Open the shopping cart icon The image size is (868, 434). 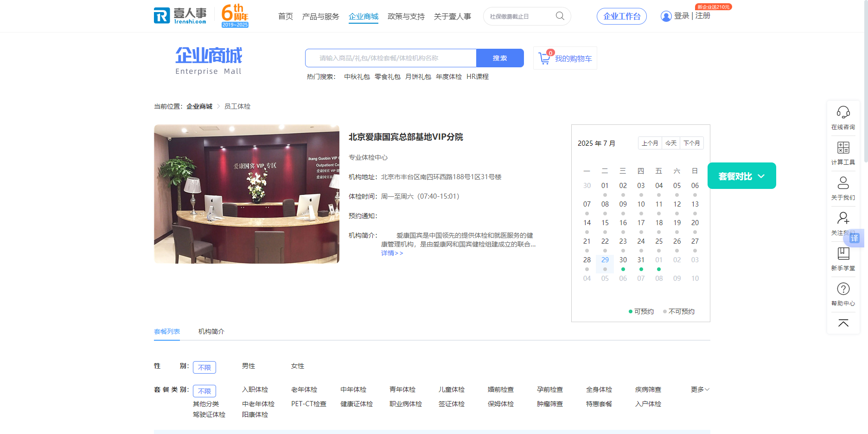544,58
